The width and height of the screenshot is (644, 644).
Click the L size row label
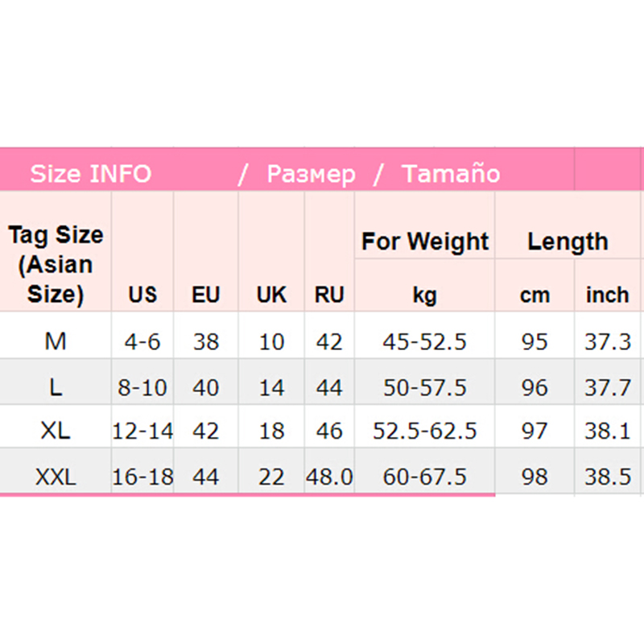tap(56, 388)
